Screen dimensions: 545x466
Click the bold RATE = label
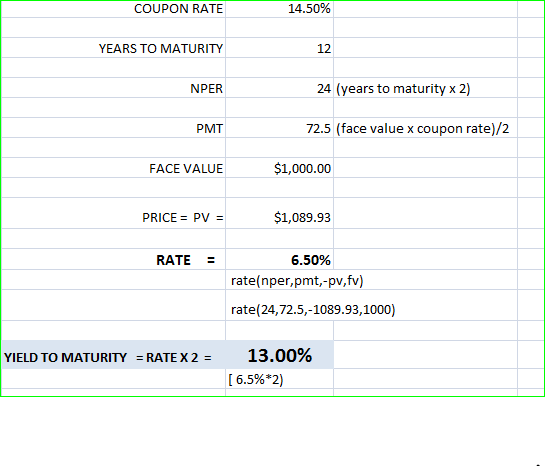coord(186,260)
